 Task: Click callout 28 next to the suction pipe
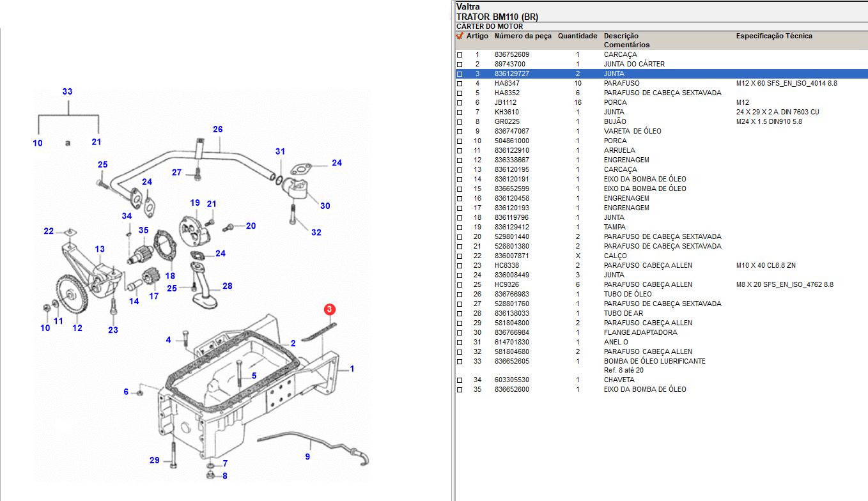pos(227,286)
